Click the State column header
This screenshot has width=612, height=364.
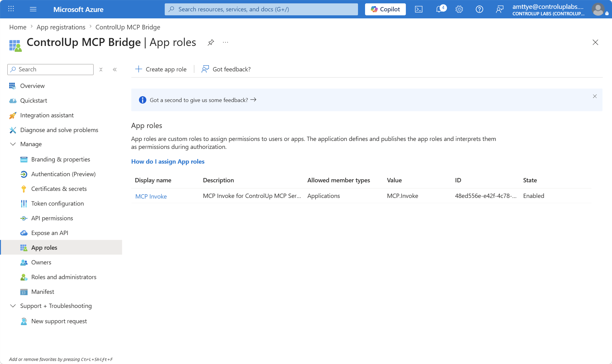click(x=530, y=180)
